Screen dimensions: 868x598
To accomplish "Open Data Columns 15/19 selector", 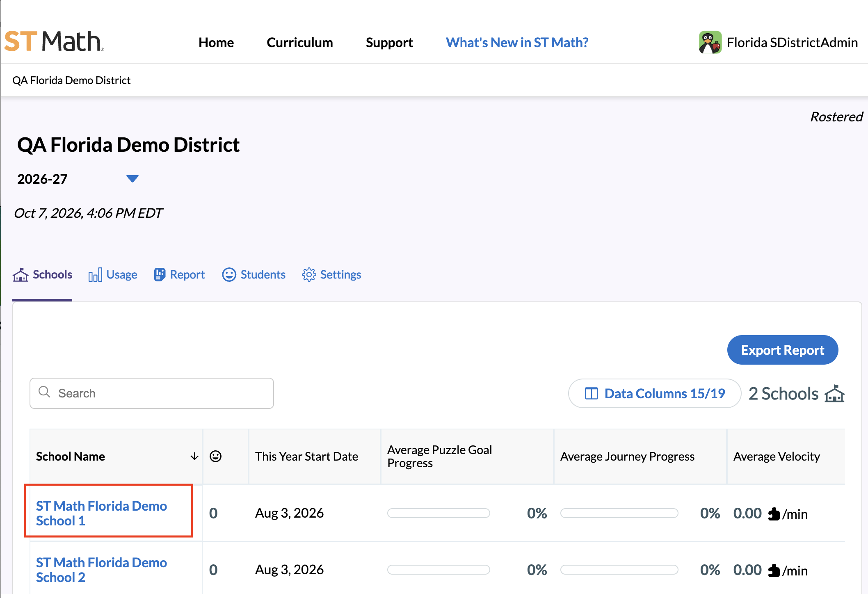I will (655, 393).
